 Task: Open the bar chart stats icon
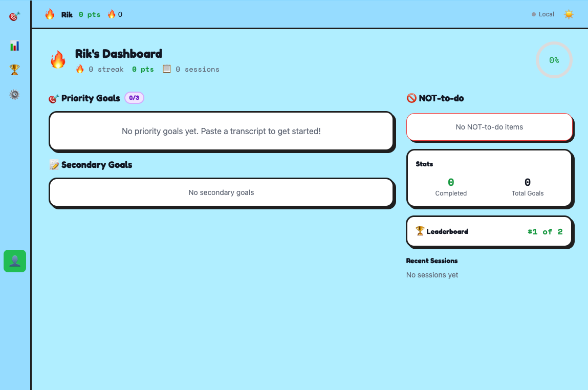coord(14,46)
